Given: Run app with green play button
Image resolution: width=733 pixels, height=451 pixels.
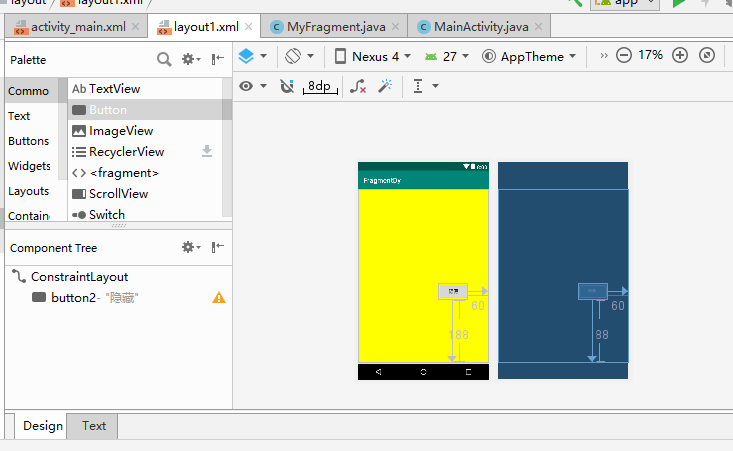Looking at the screenshot, I should [678, 3].
